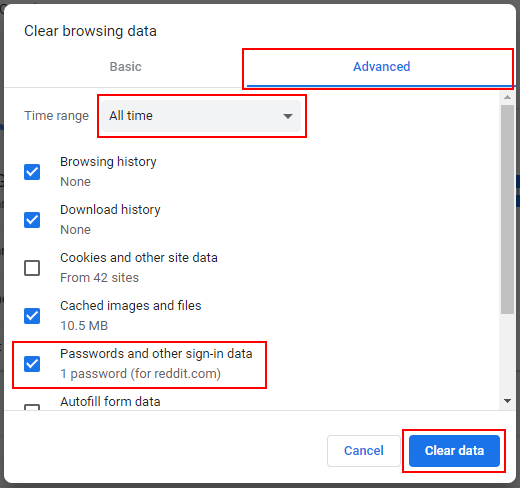Click the Autofill form data label

(x=110, y=402)
